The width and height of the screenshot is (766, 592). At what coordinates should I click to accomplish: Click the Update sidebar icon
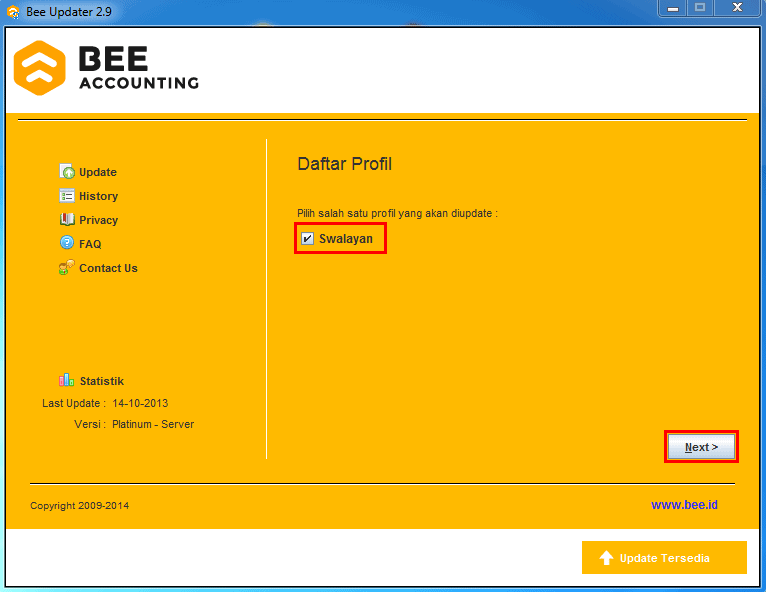pos(67,171)
